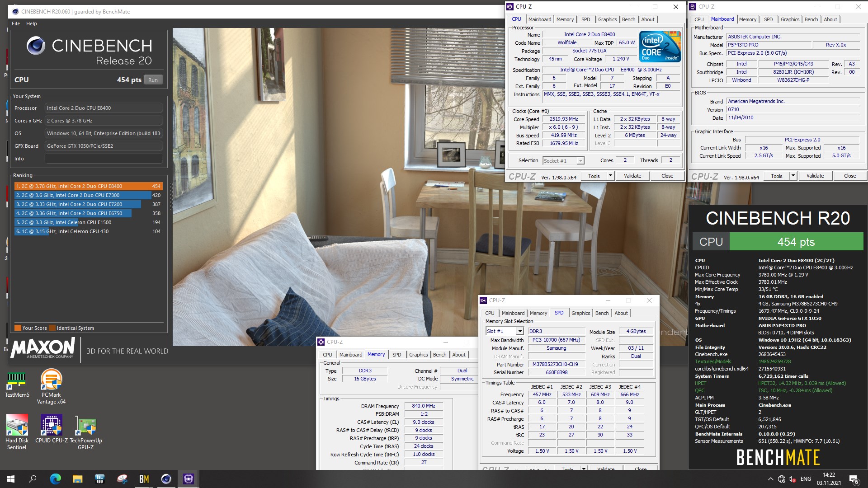
Task: Expand Tools arrow in CPU-Z CPU window
Action: 610,176
